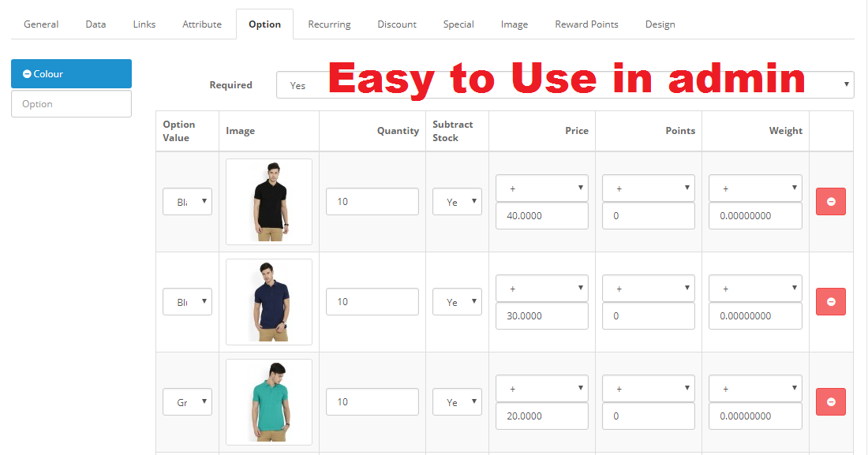Open the Required dropdown set to Yes
The height and width of the screenshot is (455, 868).
point(565,85)
